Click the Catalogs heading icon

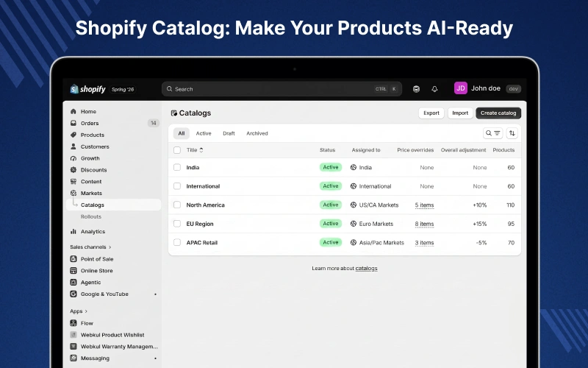click(174, 113)
